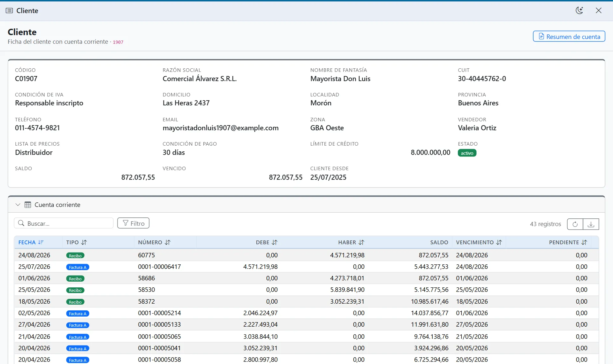613x364 pixels.
Task: Sort by TIPO column
Action: pos(77,242)
